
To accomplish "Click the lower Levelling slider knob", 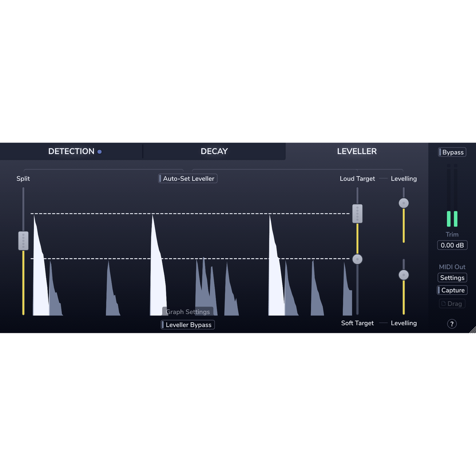I will pyautogui.click(x=404, y=275).
